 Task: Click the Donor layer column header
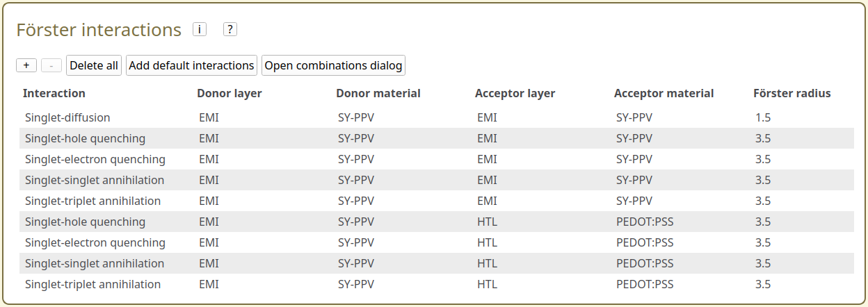tap(229, 93)
